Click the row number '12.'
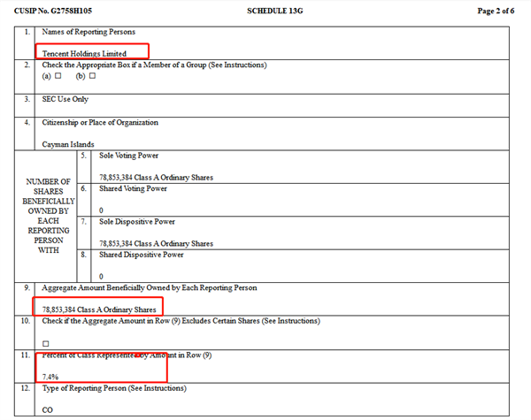 click(25, 388)
